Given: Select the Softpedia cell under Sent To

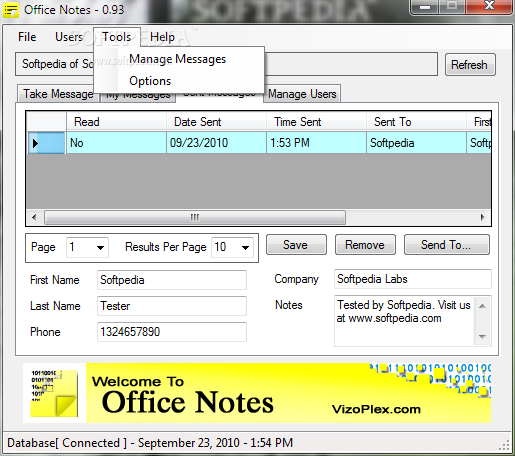Looking at the screenshot, I should pyautogui.click(x=416, y=143).
